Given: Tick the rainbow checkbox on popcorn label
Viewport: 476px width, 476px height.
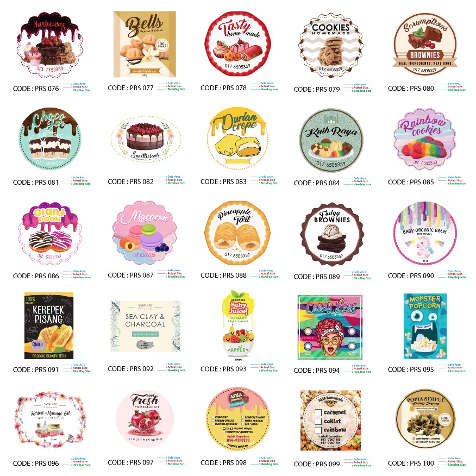Looking at the screenshot, I should [x=318, y=430].
